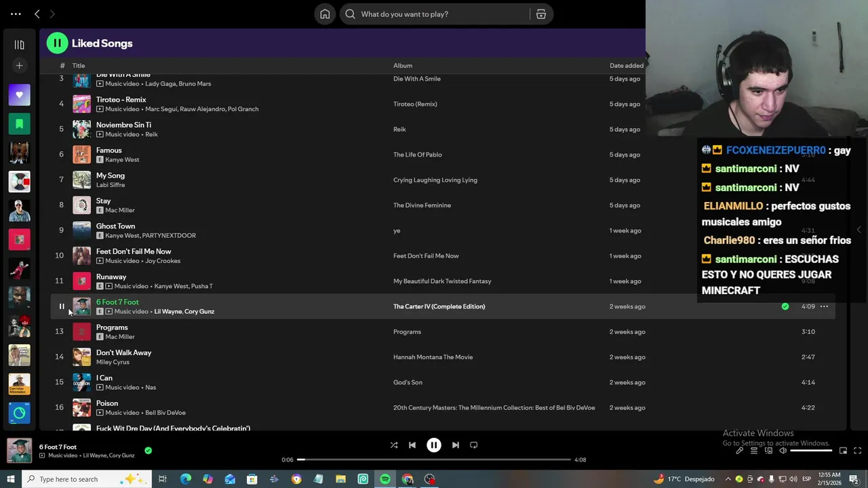This screenshot has width=868, height=488.
Task: Navigate forward with the right arrow
Action: [x=52, y=14]
